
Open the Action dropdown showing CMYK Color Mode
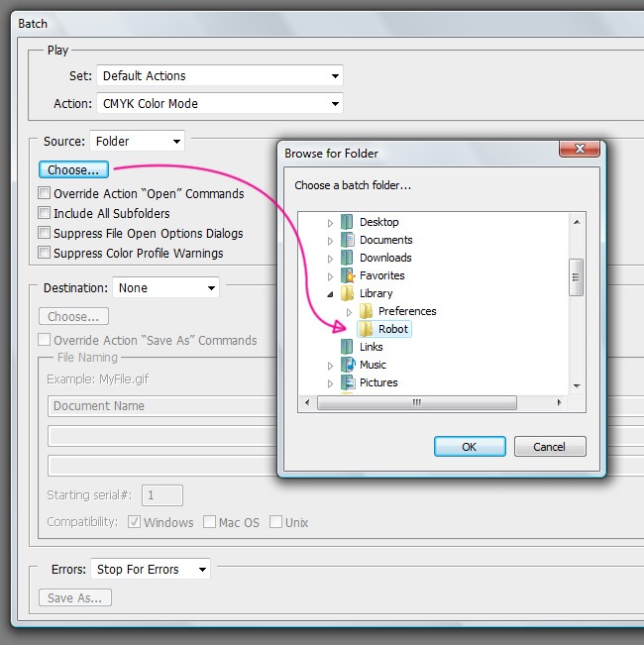point(219,103)
